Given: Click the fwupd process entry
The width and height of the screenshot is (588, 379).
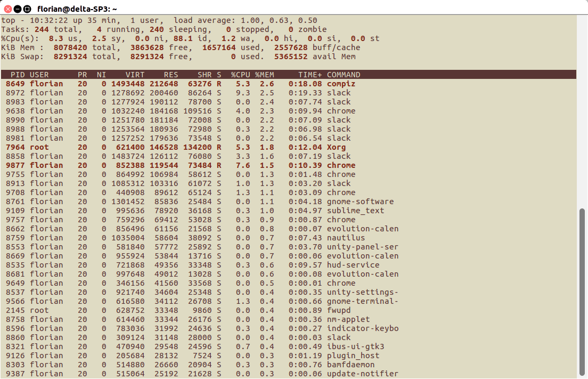Looking at the screenshot, I should click(339, 310).
